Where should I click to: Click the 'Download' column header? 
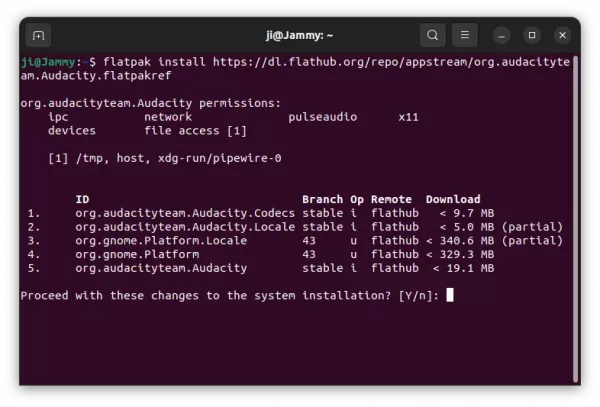pos(453,199)
